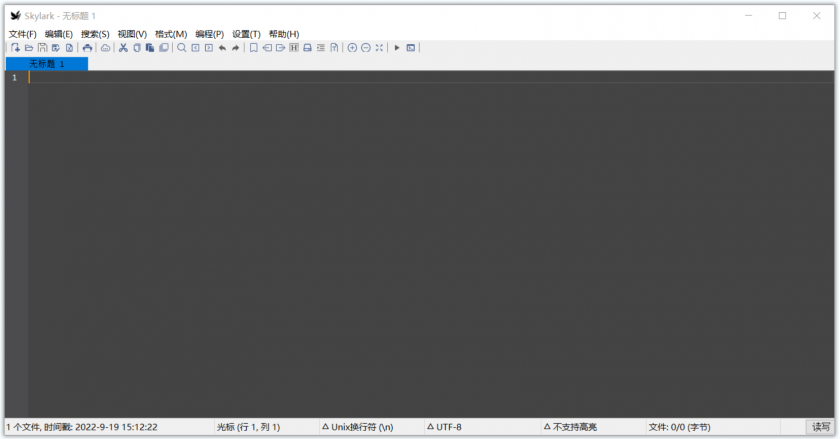The height and width of the screenshot is (439, 840).
Task: Click the redo arrow icon
Action: click(x=236, y=48)
